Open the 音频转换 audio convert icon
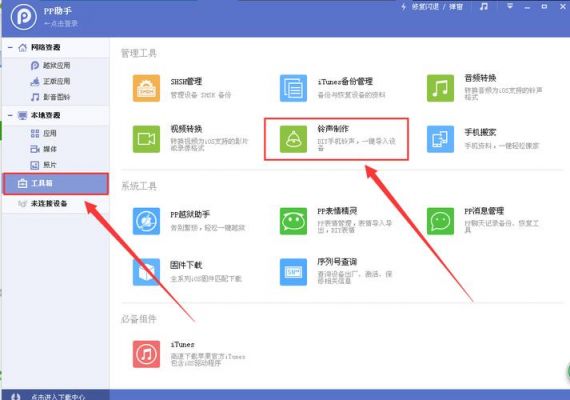570x400 pixels. coord(440,88)
